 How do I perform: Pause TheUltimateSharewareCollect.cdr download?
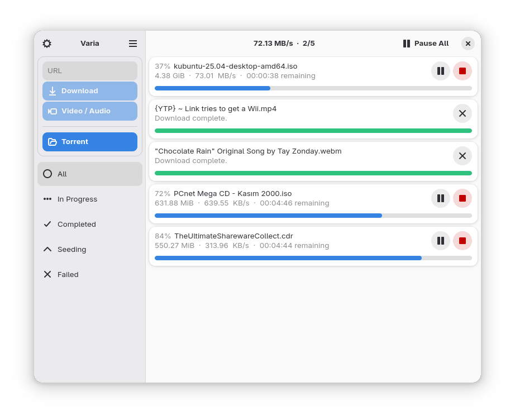point(441,241)
